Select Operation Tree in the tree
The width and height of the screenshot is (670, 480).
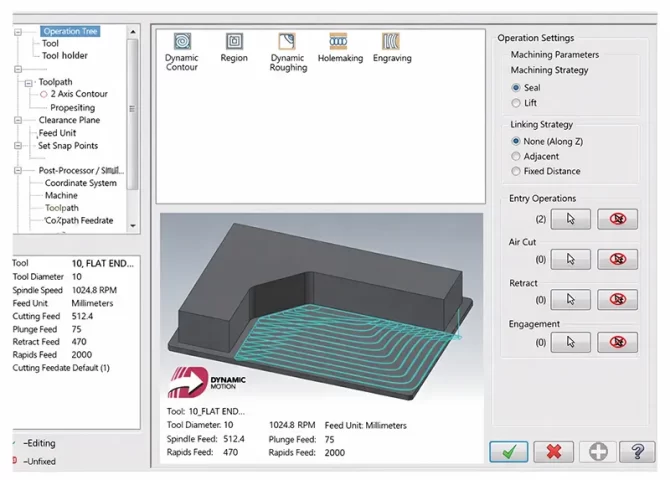(x=70, y=31)
